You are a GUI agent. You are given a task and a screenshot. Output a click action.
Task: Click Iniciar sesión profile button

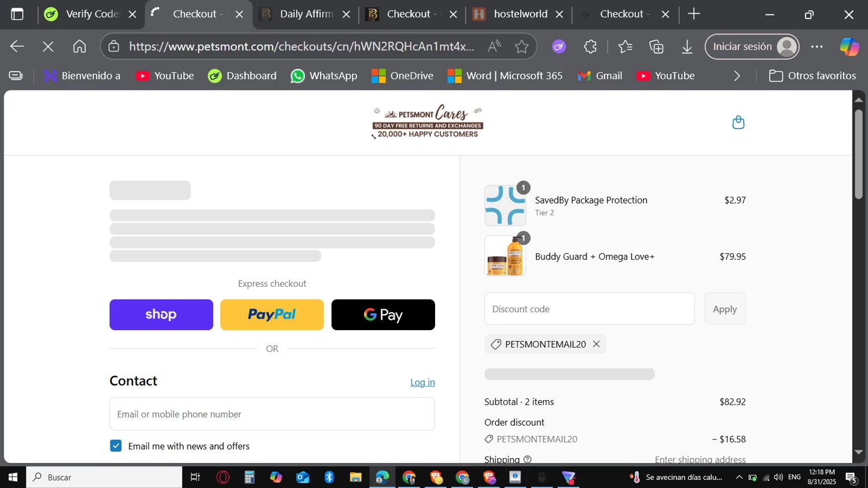(x=752, y=46)
